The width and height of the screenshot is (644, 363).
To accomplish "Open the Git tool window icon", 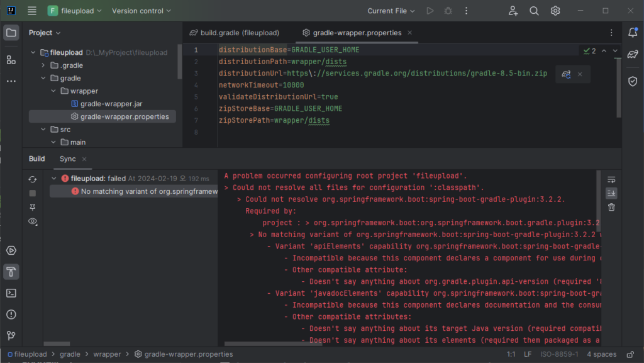I will [x=11, y=335].
